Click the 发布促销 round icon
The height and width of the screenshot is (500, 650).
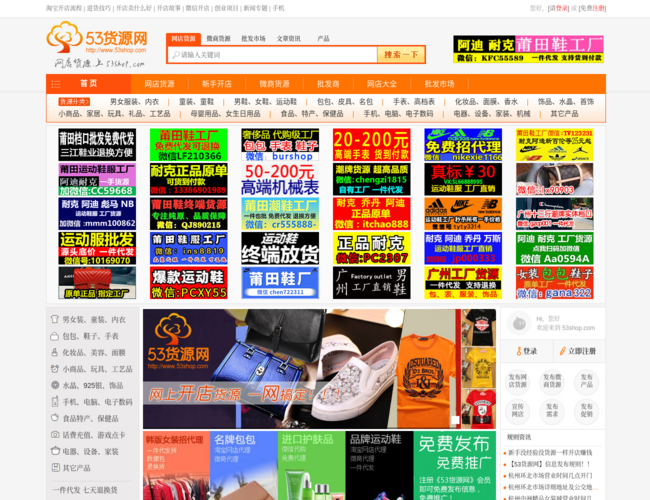tap(586, 410)
